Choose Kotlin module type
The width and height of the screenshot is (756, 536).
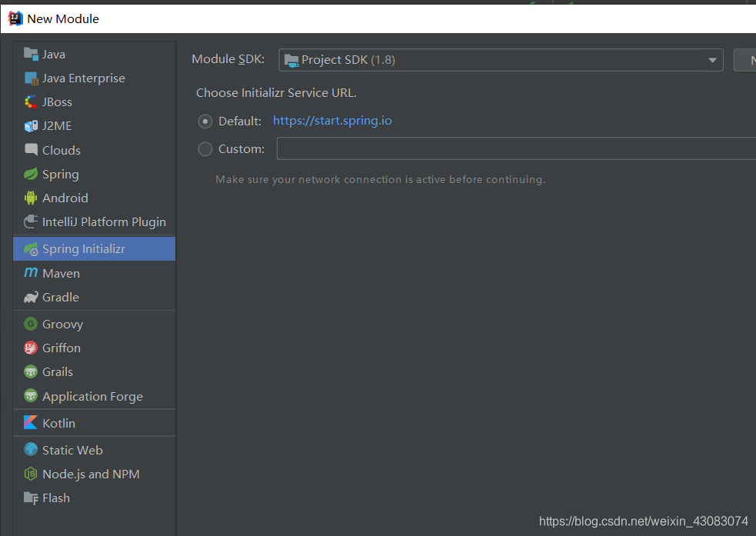click(x=95, y=423)
